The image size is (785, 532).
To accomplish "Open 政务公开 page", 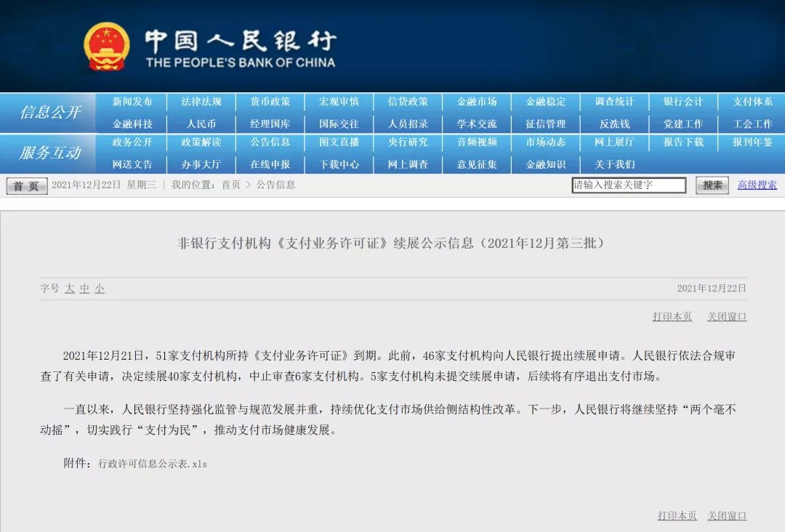I will tap(132, 142).
